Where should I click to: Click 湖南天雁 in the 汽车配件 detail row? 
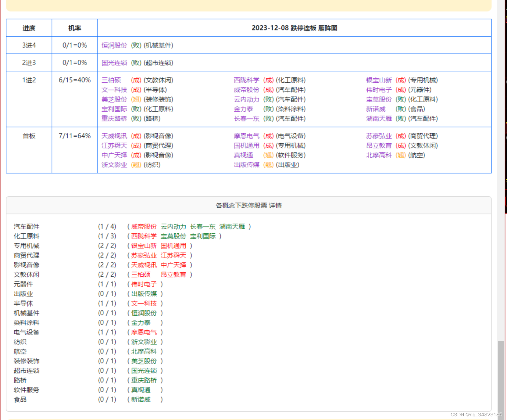coord(232,227)
